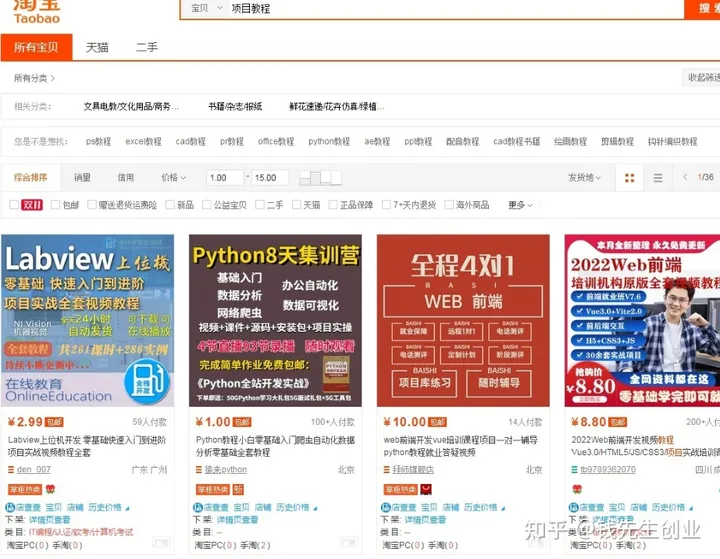Open 详情页查看 under Labview item
This screenshot has width=720, height=559.
click(50, 519)
